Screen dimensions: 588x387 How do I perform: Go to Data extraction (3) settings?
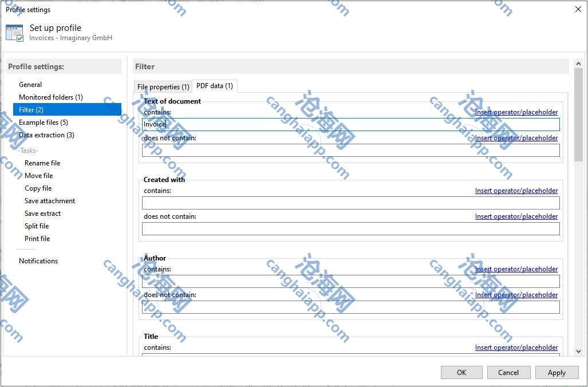[x=46, y=135]
